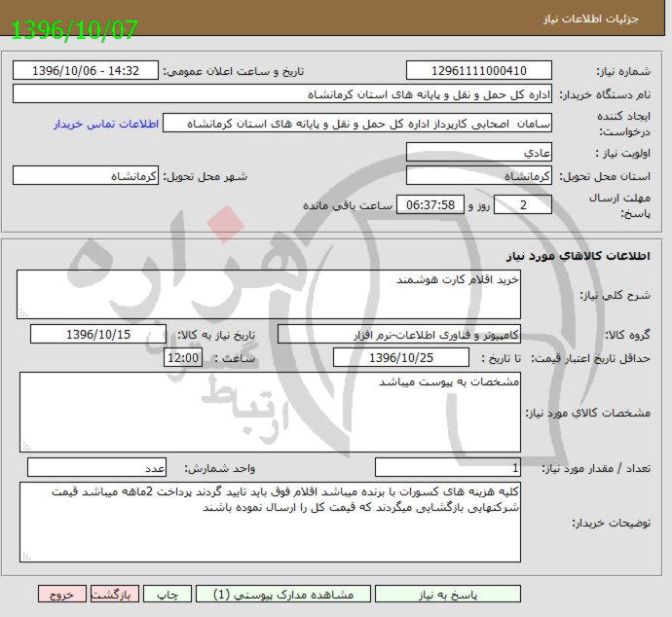The image size is (672, 617).
Task: Grab the resize handle of شرح کلی نیاز box
Action: (23, 313)
